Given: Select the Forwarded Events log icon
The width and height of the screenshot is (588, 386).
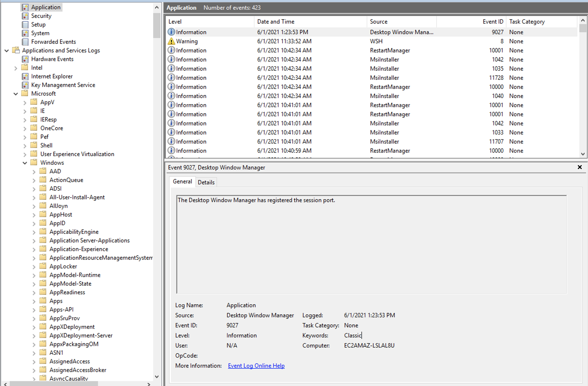Looking at the screenshot, I should (x=25, y=42).
